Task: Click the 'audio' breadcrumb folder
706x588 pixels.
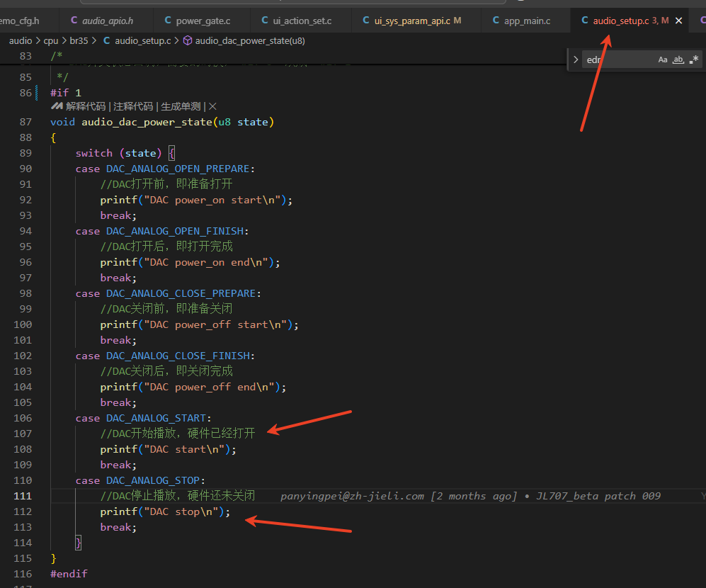Action: 21,40
